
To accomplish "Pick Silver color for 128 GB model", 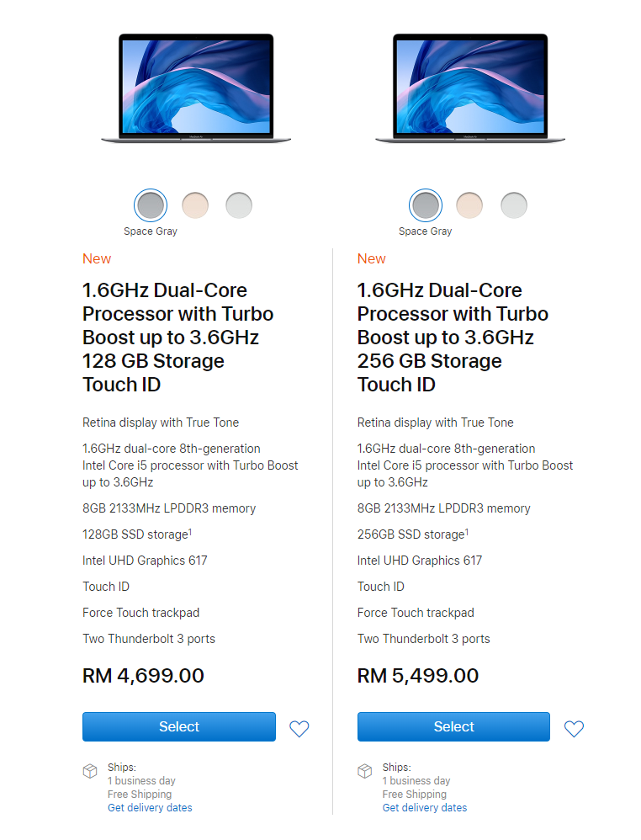I will click(239, 205).
